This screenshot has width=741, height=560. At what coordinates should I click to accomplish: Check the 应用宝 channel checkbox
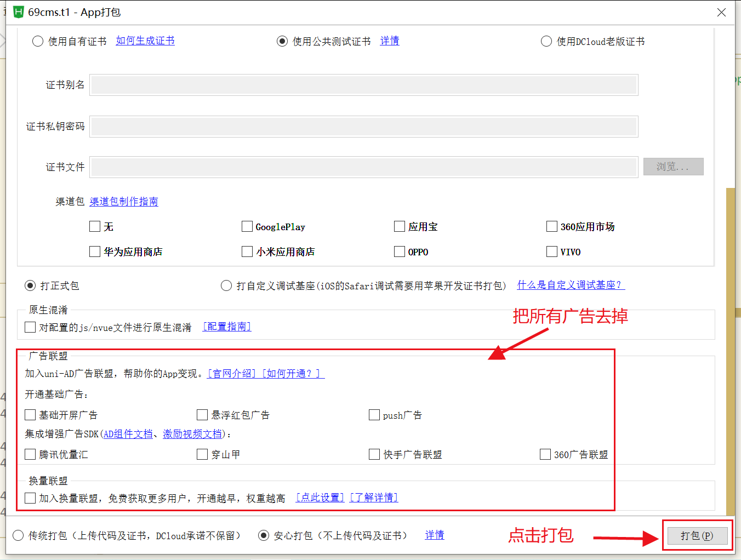[x=400, y=226]
